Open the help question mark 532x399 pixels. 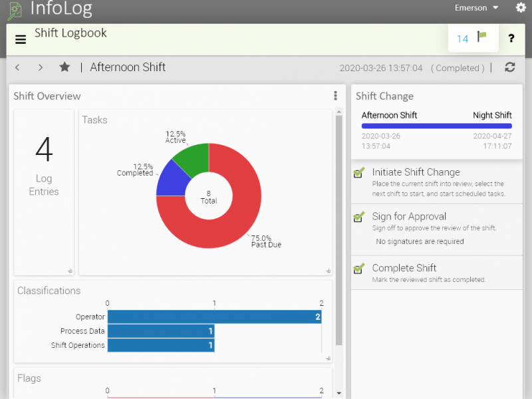pos(511,39)
